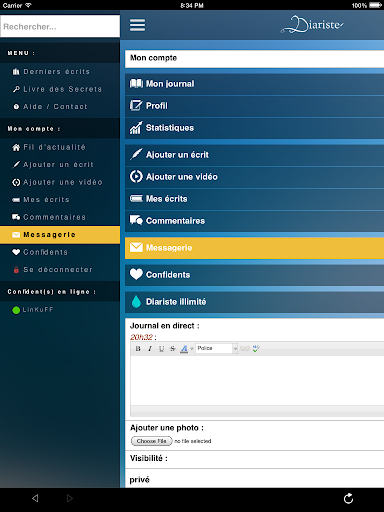Click the spell check icon

[x=256, y=349]
